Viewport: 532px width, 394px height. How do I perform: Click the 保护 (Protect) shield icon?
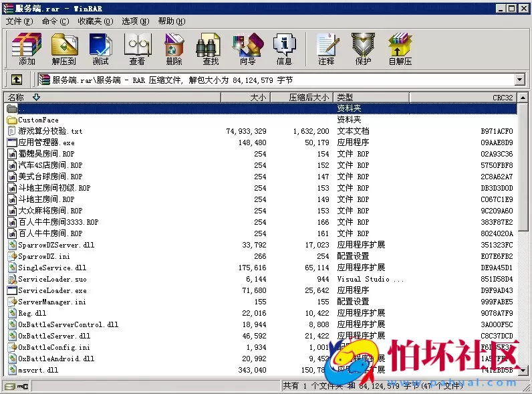point(363,49)
